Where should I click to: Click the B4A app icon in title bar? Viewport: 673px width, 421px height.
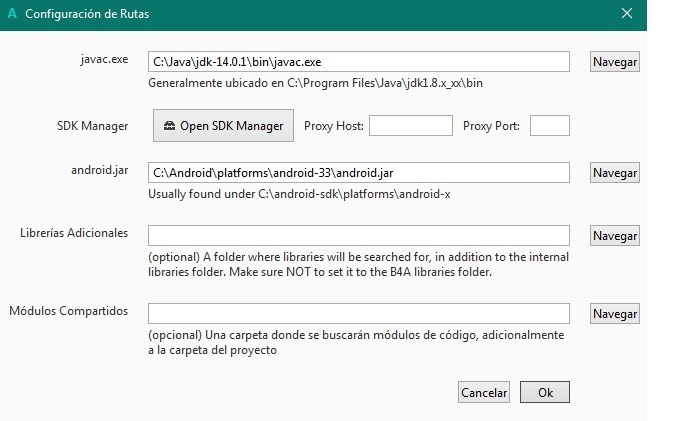(12, 14)
